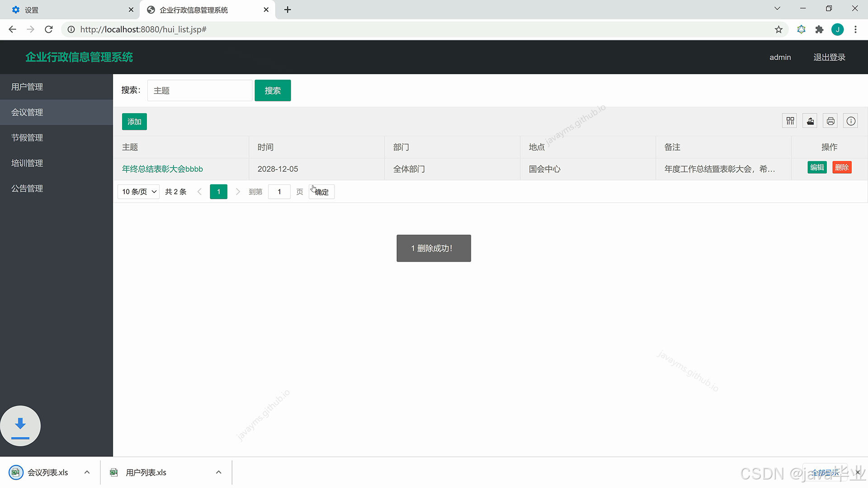
Task: Go to next page arrow in pagination
Action: pyautogui.click(x=238, y=192)
